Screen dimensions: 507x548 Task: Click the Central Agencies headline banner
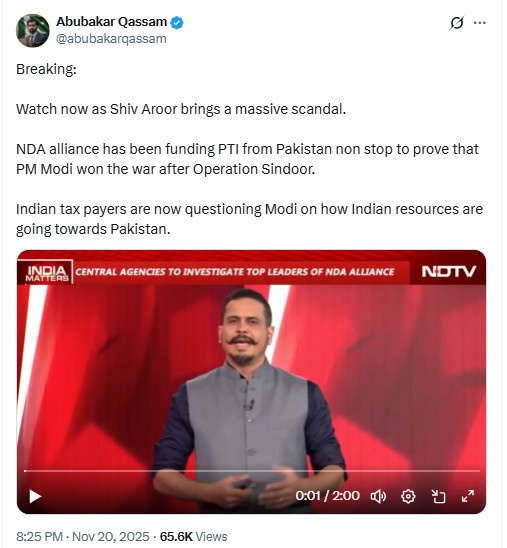point(235,272)
